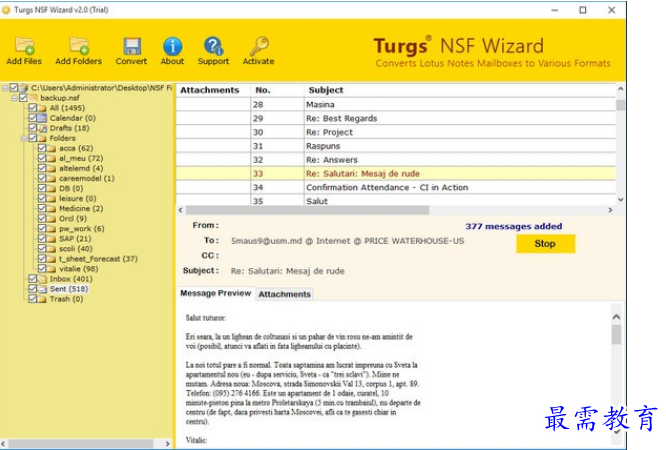Toggle the Drafts (18) checkbox
666x450 pixels.
tap(32, 128)
